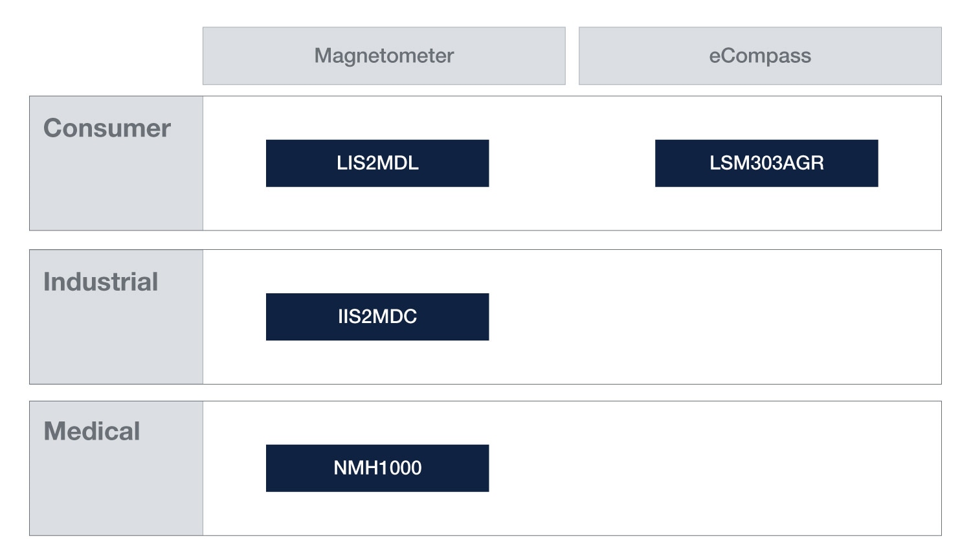971x560 pixels.
Task: Select the Medical category label
Action: click(x=91, y=431)
